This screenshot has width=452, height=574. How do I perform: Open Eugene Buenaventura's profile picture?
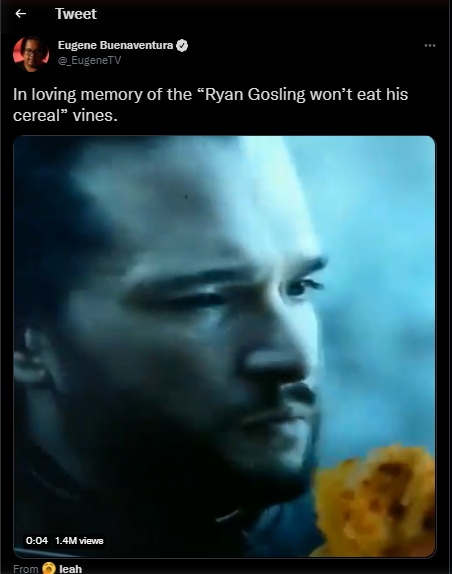pyautogui.click(x=31, y=54)
